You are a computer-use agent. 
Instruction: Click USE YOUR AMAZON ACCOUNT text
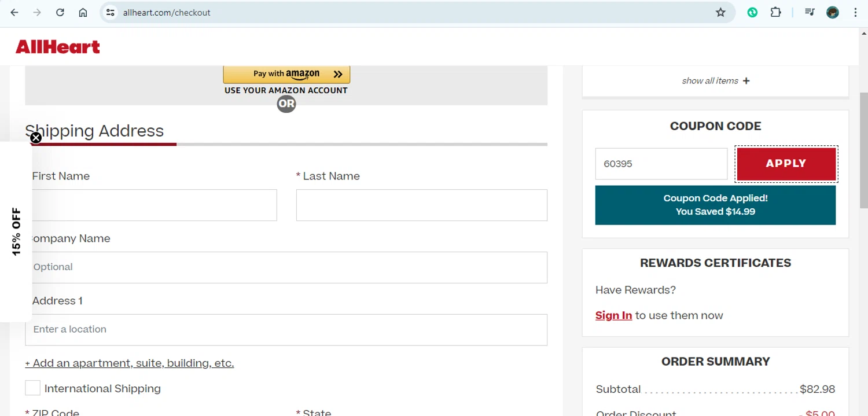286,90
